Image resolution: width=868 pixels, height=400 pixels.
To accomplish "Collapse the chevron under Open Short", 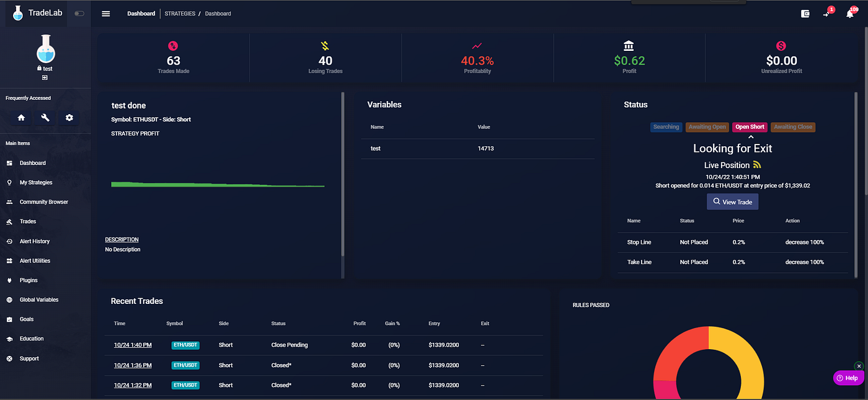I will pos(750,136).
